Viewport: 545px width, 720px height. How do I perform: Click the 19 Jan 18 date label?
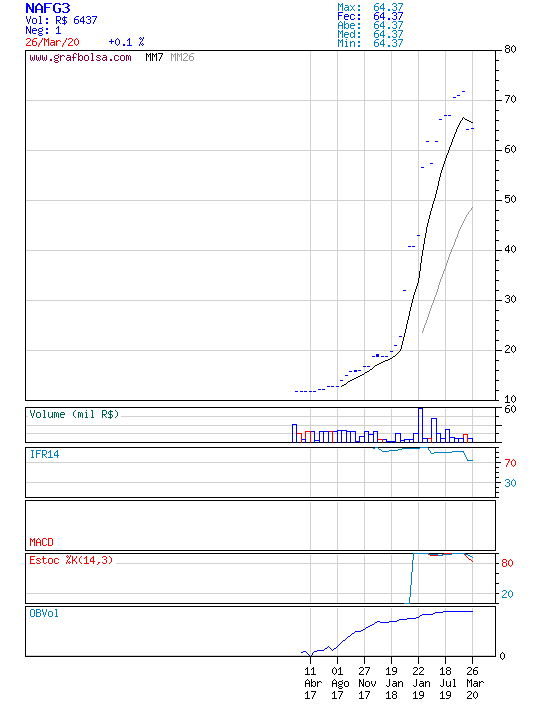coord(392,683)
